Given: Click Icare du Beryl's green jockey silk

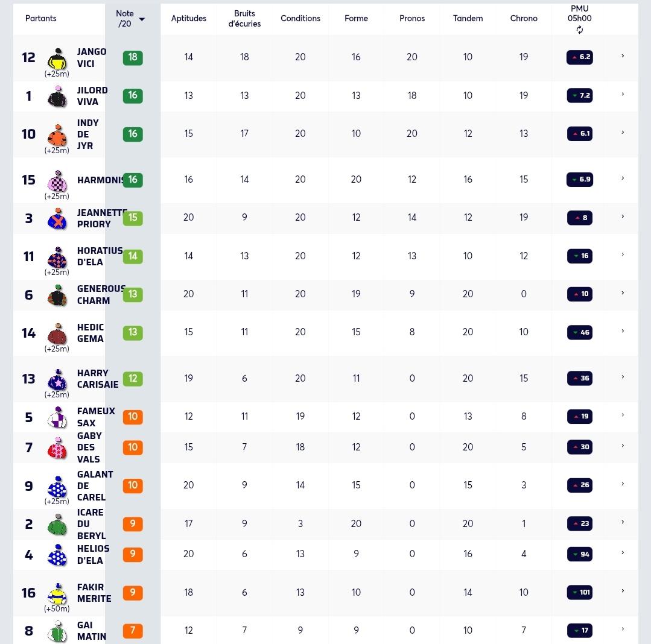Looking at the screenshot, I should click(x=57, y=524).
